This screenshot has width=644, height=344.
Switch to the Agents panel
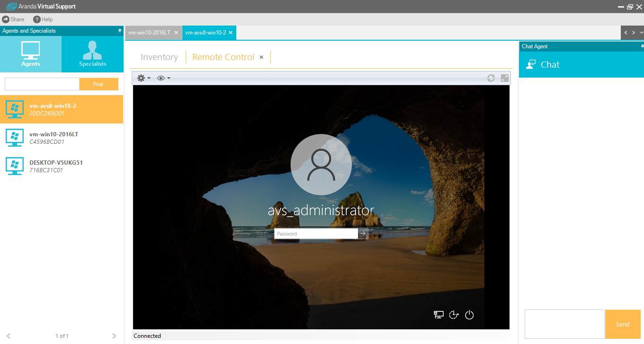[x=31, y=54]
